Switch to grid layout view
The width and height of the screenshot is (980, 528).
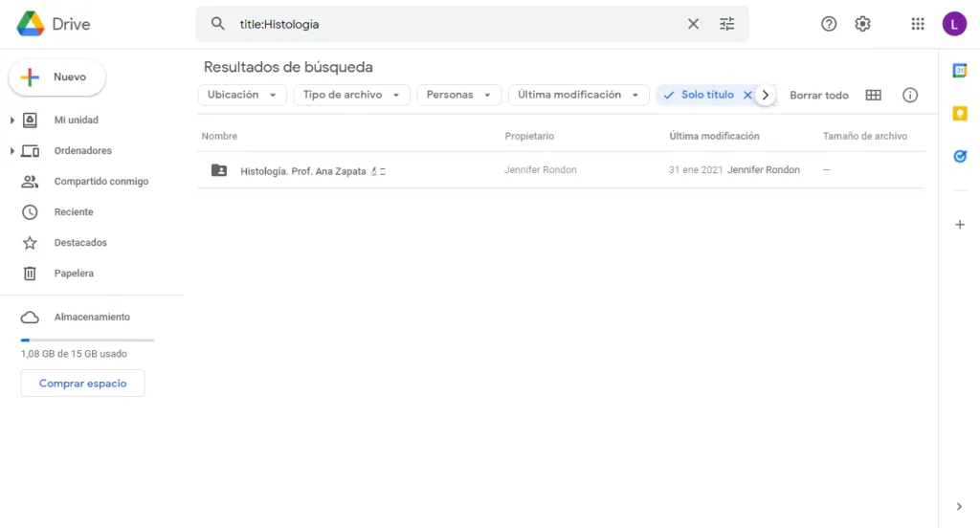click(x=873, y=95)
